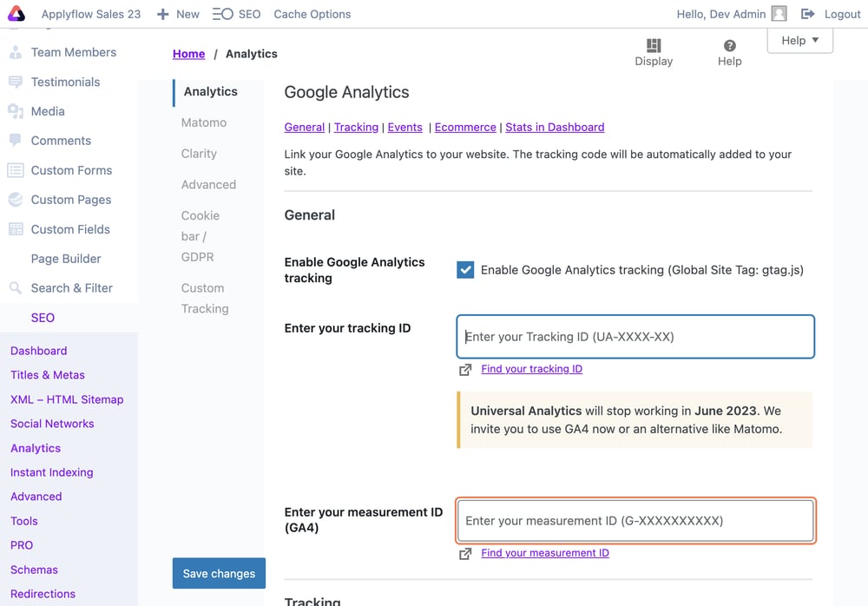The height and width of the screenshot is (606, 868).
Task: Switch to the Clarity tab
Action: 199,154
